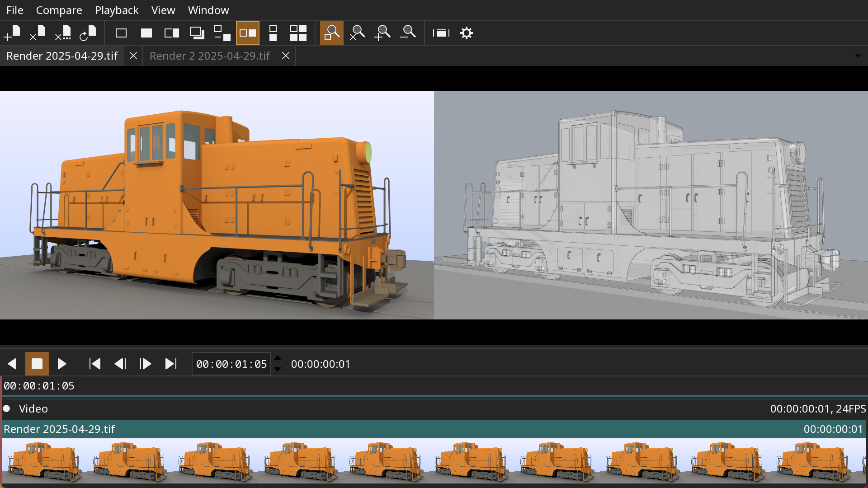Open the Compare menu
Image resolution: width=868 pixels, height=488 pixels.
tap(59, 10)
